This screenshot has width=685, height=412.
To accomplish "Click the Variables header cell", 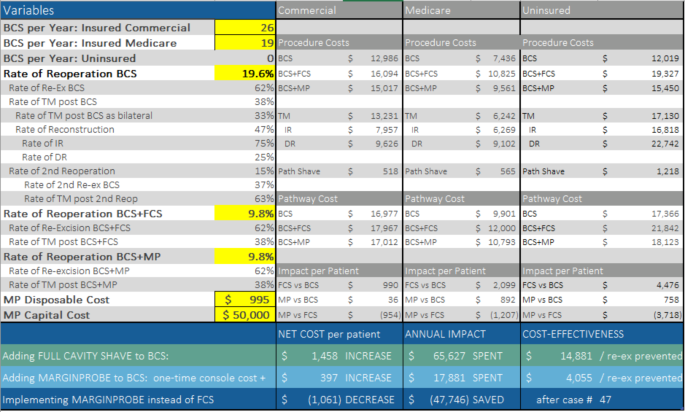I will [x=138, y=10].
